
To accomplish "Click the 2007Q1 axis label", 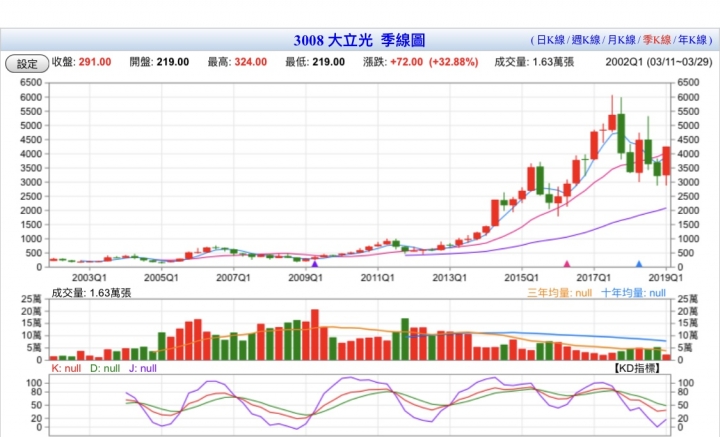I will tap(233, 278).
